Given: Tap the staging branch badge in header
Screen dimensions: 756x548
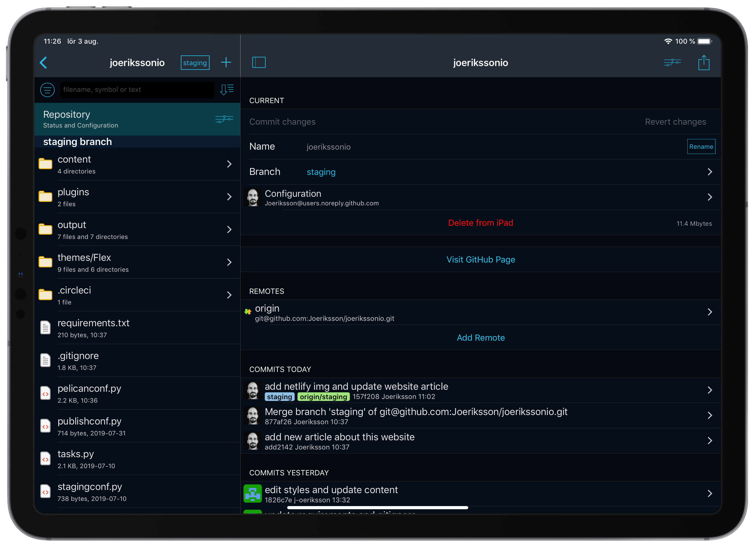Looking at the screenshot, I should pyautogui.click(x=195, y=63).
